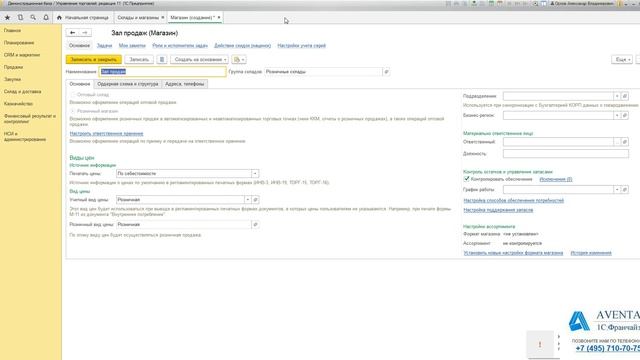640x360 pixels.
Task: Open the Еще menu dropdown
Action: [622, 60]
